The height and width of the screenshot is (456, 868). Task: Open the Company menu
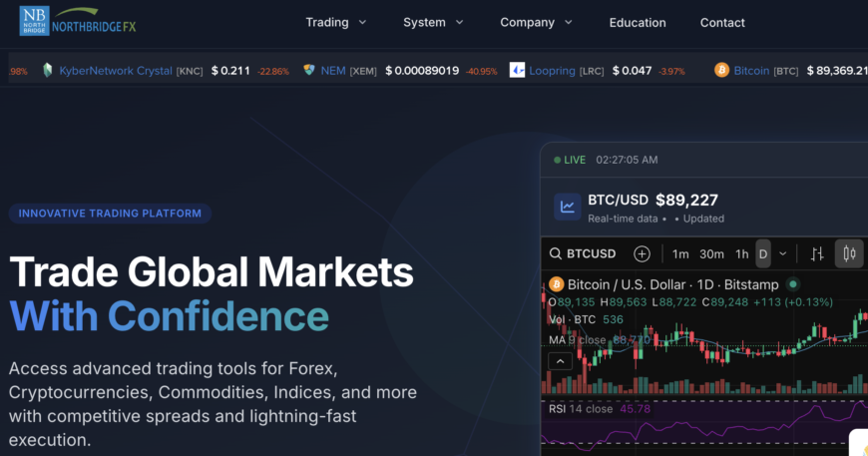click(x=536, y=22)
